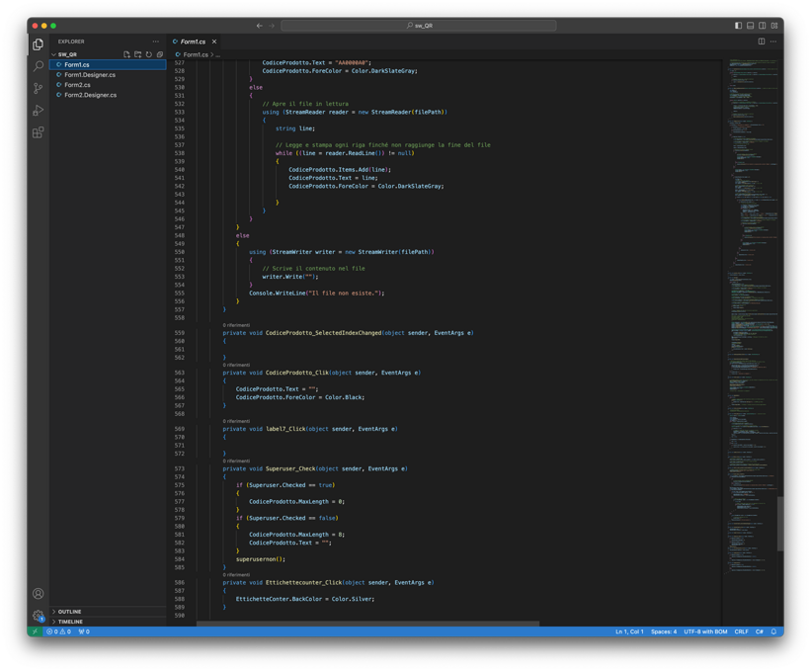
Task: Close the Form1.cs editor tab
Action: (x=214, y=42)
